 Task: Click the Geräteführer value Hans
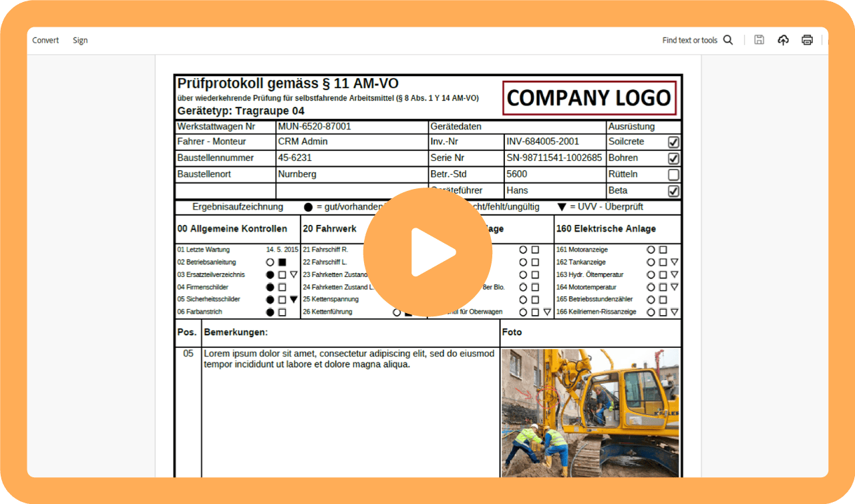518,191
